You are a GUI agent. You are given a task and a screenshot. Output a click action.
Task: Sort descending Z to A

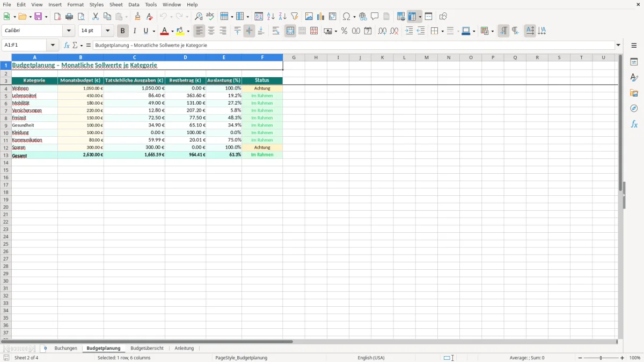pyautogui.click(x=283, y=17)
